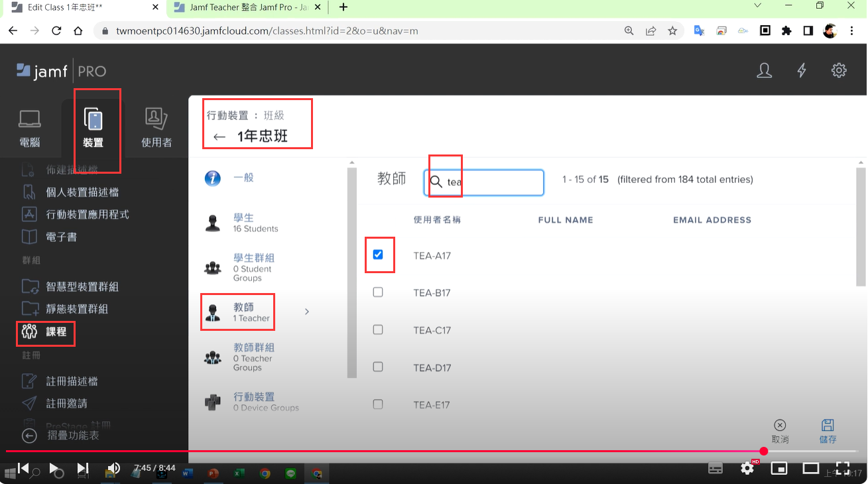Expand the chevron beside 教師
868x484 pixels.
(306, 312)
